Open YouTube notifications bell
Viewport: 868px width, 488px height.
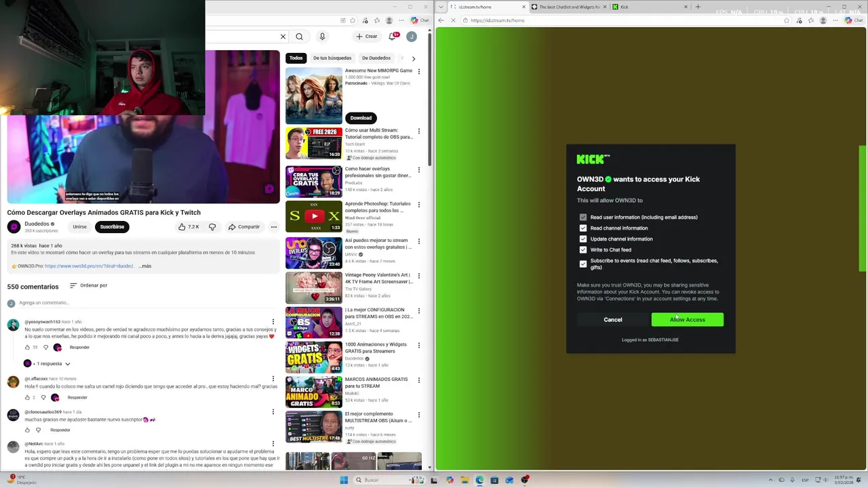(393, 37)
